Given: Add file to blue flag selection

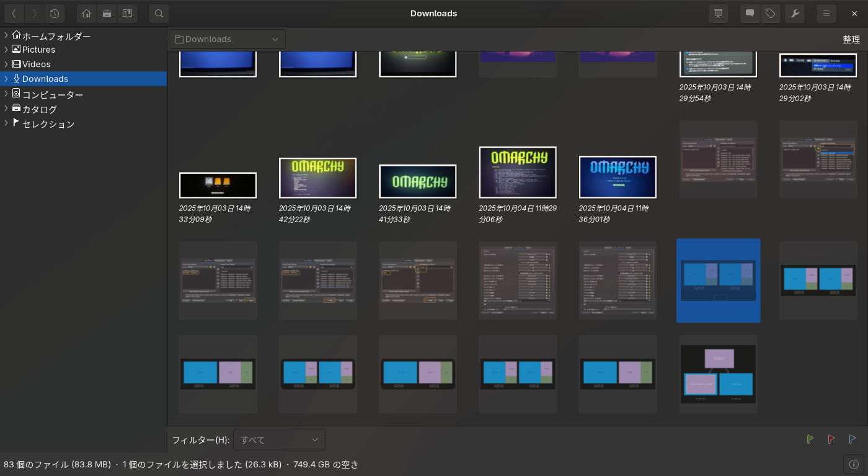Looking at the screenshot, I should pyautogui.click(x=852, y=439).
